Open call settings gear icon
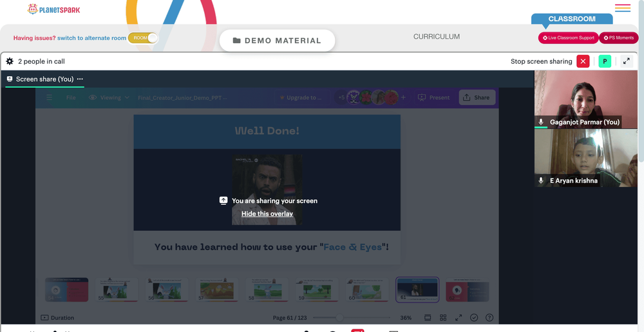The width and height of the screenshot is (644, 332). coord(10,61)
